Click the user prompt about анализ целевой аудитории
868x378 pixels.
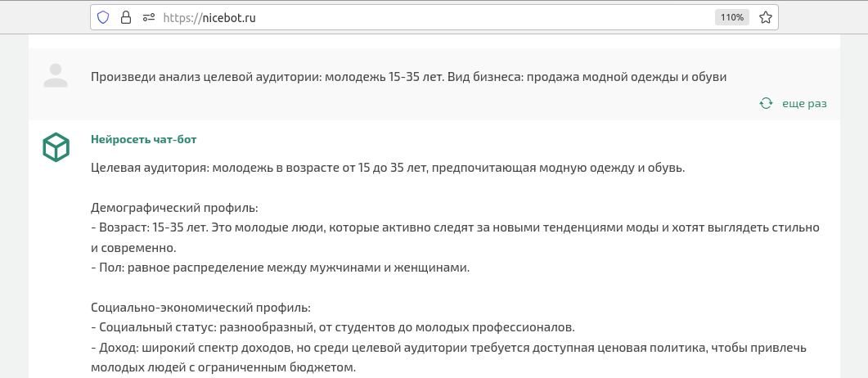coord(408,77)
